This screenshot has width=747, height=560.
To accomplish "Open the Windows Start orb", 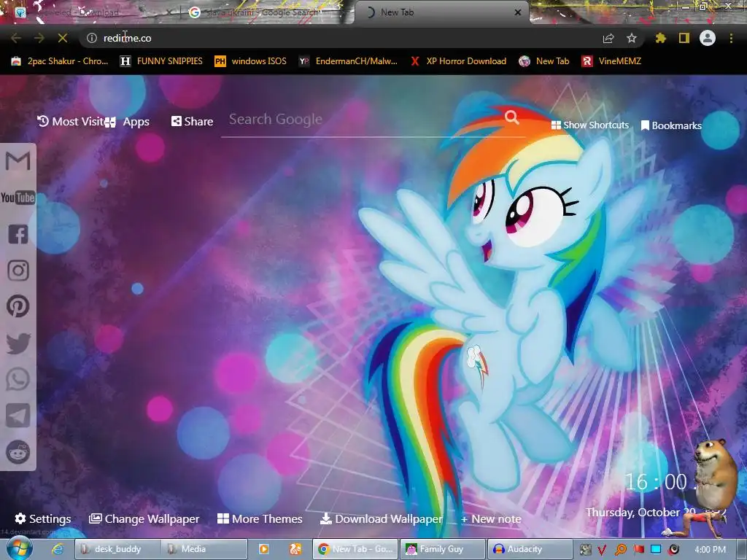I will tap(19, 548).
